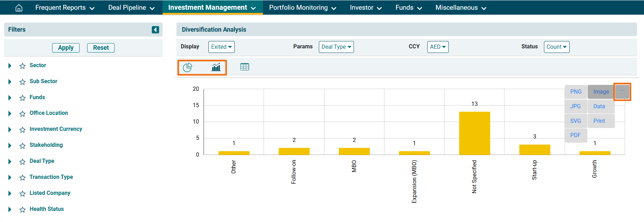Show data table grid view
Screen dimensions: 644x222
[x=245, y=67]
